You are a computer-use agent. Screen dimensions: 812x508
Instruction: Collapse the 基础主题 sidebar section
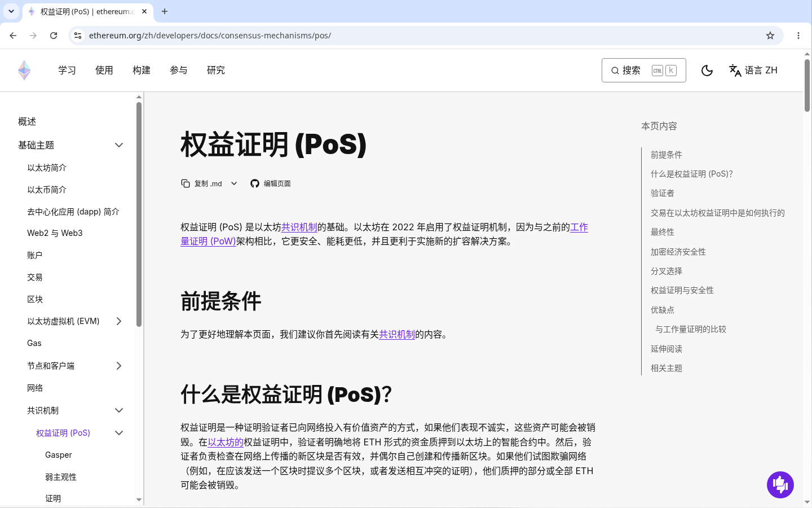coord(119,145)
